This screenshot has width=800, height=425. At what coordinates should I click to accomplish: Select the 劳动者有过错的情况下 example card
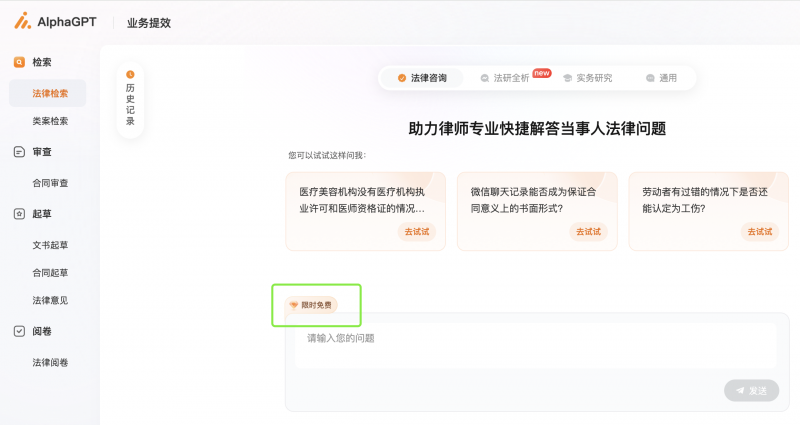coord(709,211)
